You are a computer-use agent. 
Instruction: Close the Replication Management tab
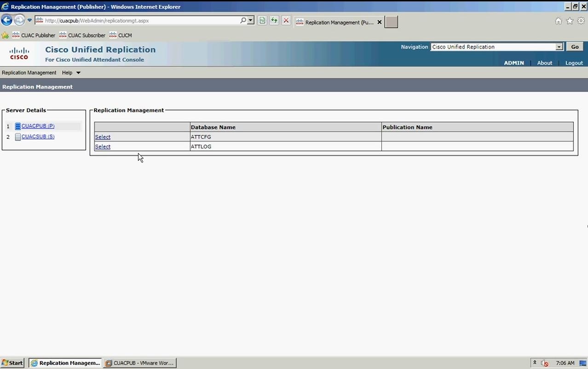pos(380,22)
